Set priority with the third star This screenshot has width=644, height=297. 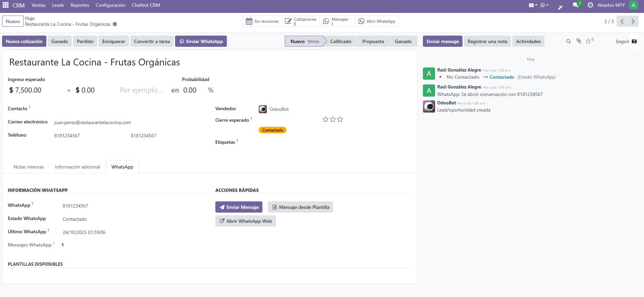[x=340, y=119]
